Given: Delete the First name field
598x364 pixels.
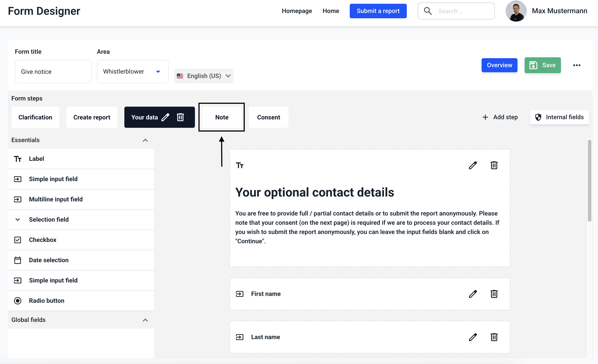Looking at the screenshot, I should pos(494,294).
